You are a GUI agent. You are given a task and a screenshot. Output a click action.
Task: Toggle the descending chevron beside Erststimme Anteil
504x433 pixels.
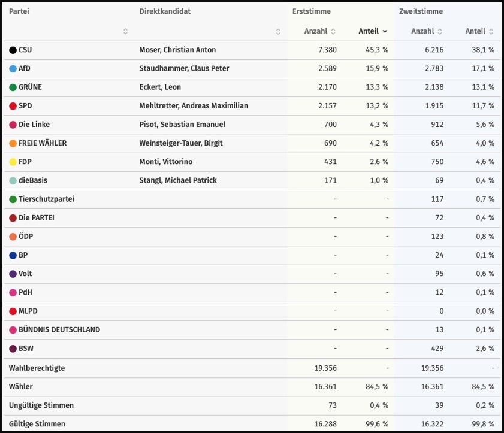tap(385, 31)
